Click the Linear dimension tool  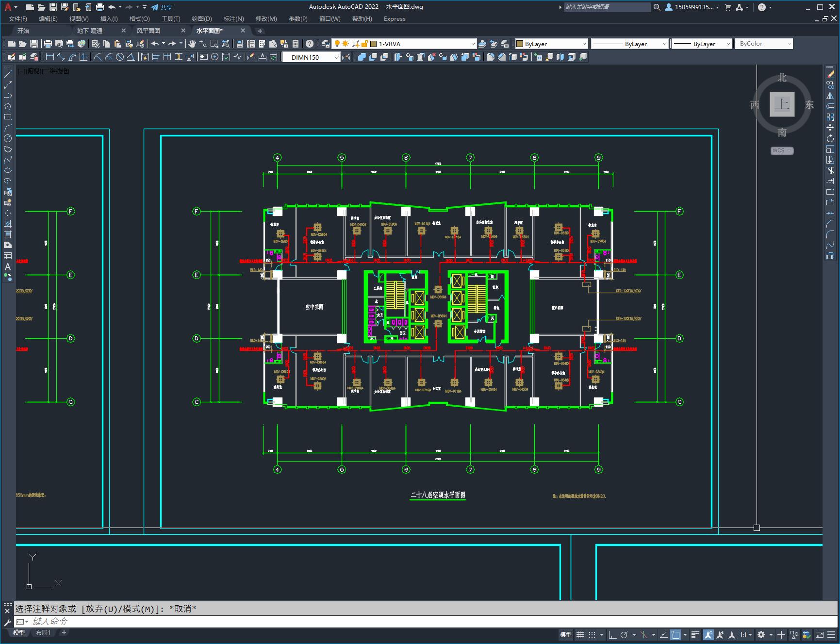pyautogui.click(x=49, y=57)
